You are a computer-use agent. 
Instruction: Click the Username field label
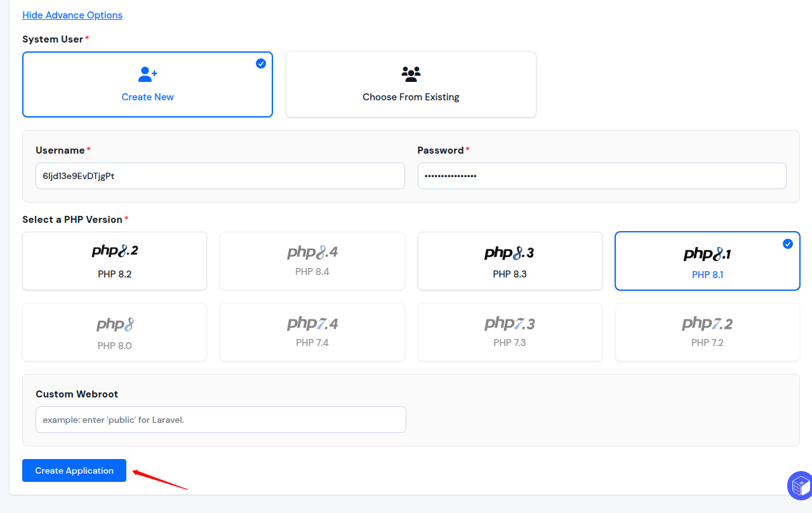(x=60, y=150)
